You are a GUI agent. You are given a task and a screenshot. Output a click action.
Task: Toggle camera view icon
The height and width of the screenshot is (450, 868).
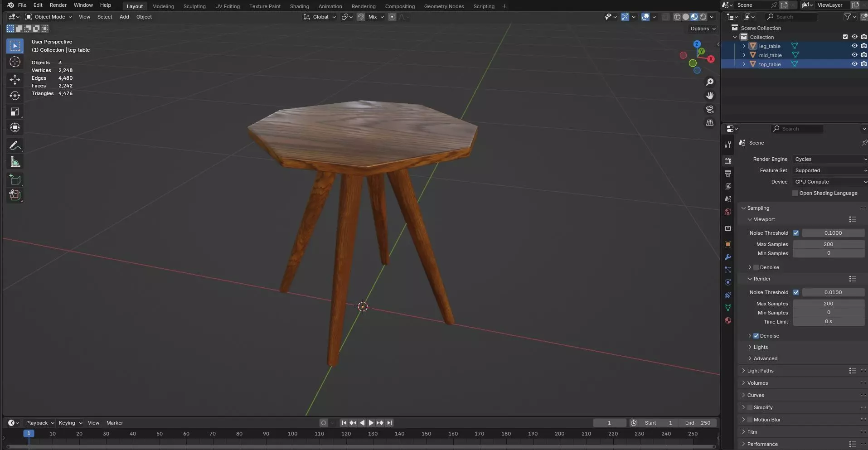tap(710, 109)
